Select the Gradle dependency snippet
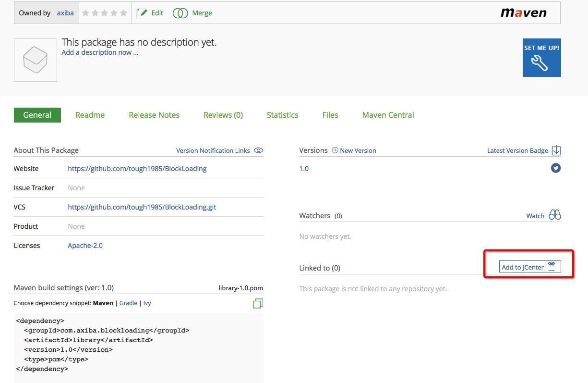The image size is (588, 383). [128, 303]
